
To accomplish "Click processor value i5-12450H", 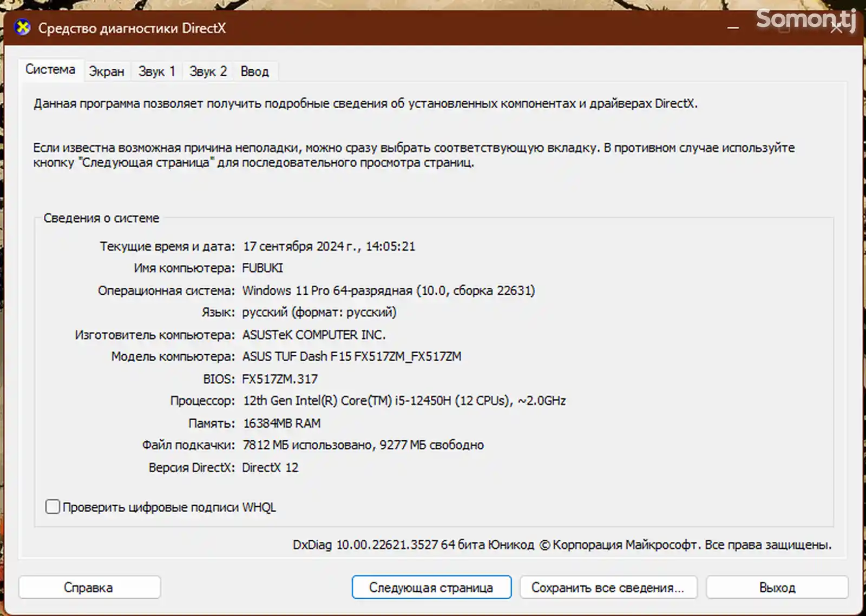I will [404, 401].
